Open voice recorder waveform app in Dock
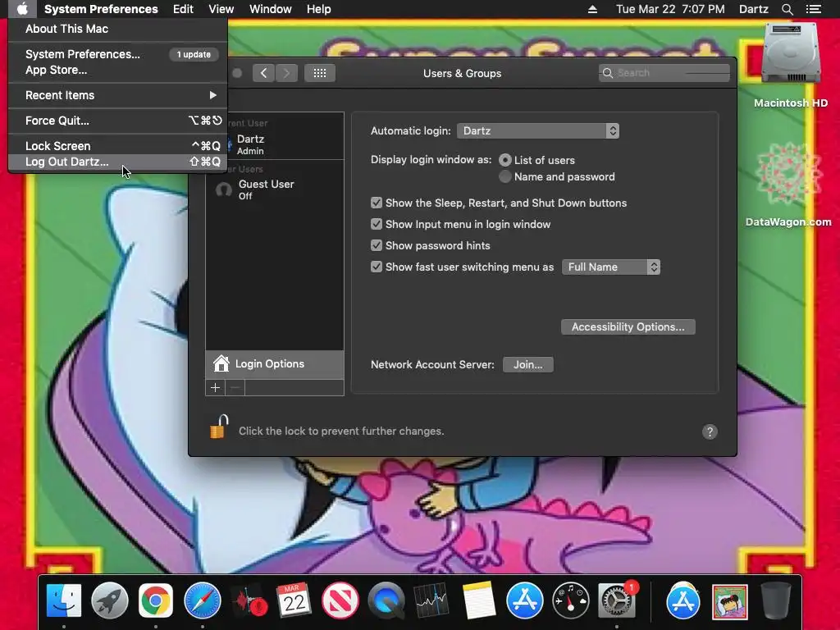The image size is (840, 630). coord(249,600)
